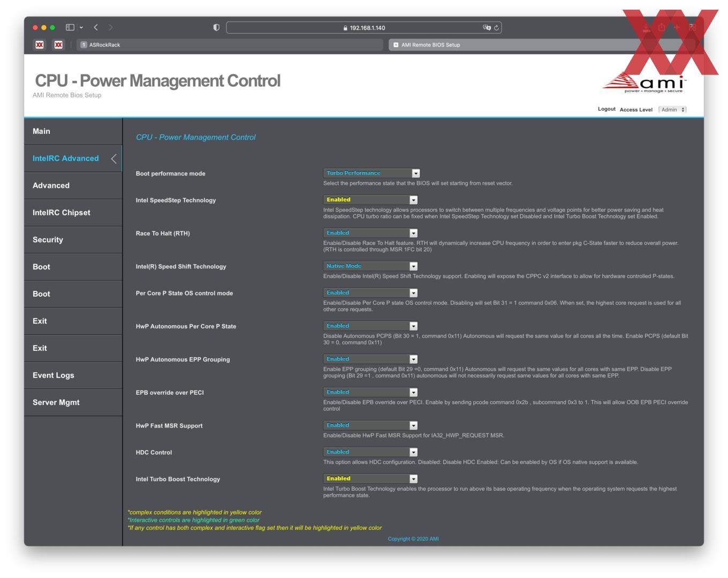Image resolution: width=728 pixels, height=578 pixels.
Task: Click 'CPU - Power Management Control' italic heading
Action: [x=195, y=137]
